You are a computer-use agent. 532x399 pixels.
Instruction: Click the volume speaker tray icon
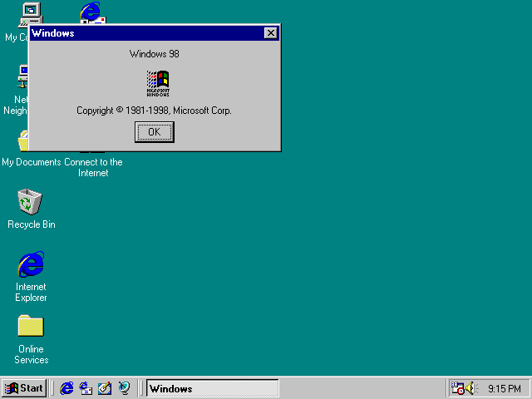coord(471,388)
